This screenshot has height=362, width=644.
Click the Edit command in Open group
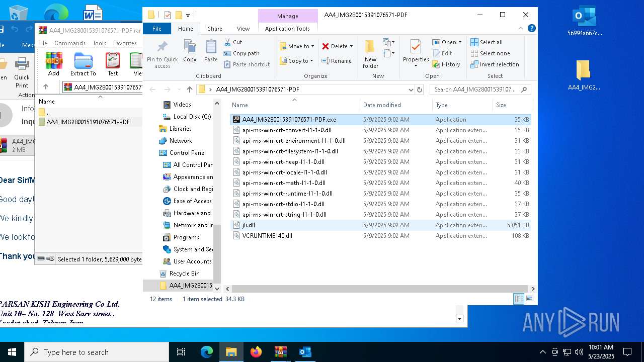pyautogui.click(x=442, y=53)
